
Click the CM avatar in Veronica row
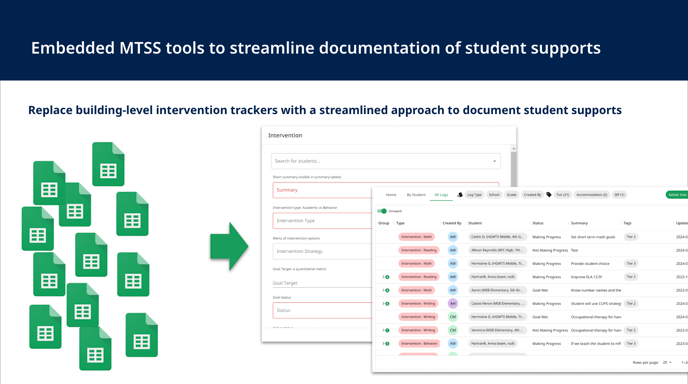click(x=453, y=330)
